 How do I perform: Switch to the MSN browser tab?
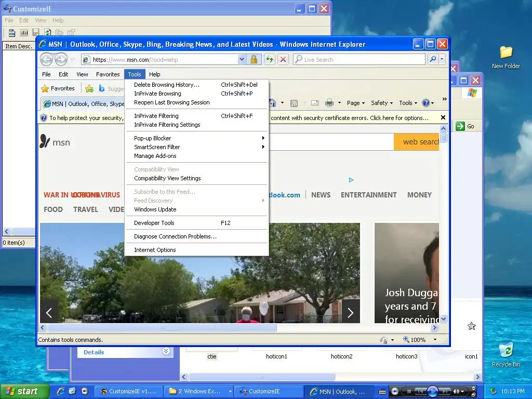click(83, 103)
